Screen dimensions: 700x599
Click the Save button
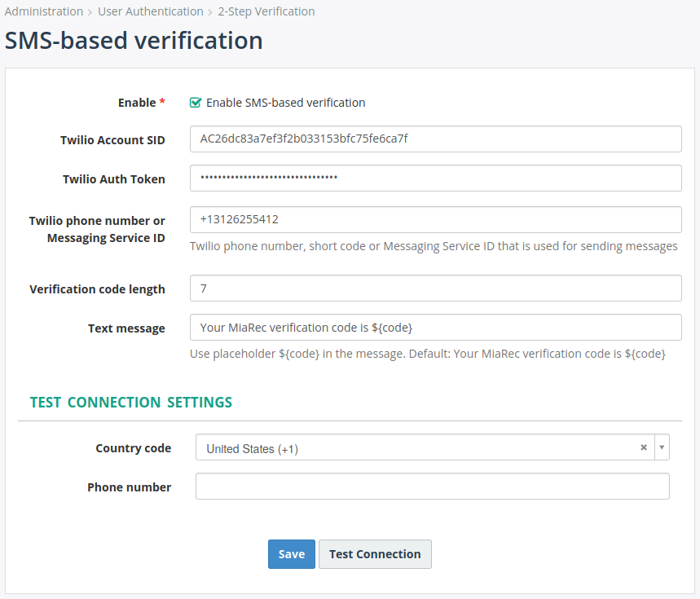point(292,554)
